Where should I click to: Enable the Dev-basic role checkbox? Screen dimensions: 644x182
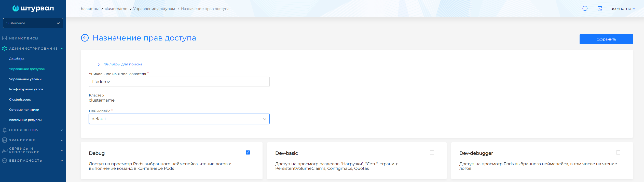coord(432,152)
